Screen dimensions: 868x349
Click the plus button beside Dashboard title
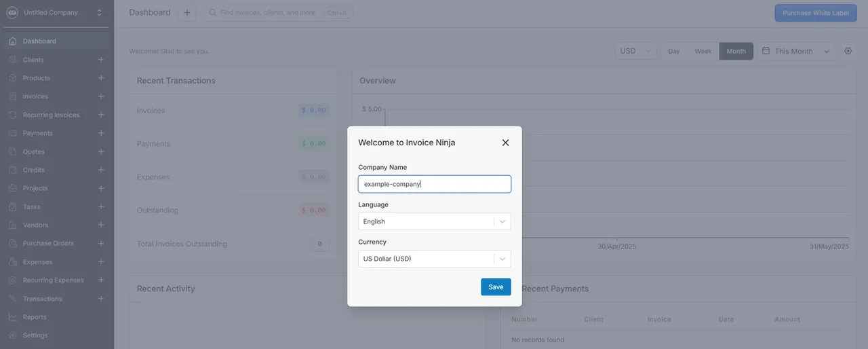click(x=187, y=13)
